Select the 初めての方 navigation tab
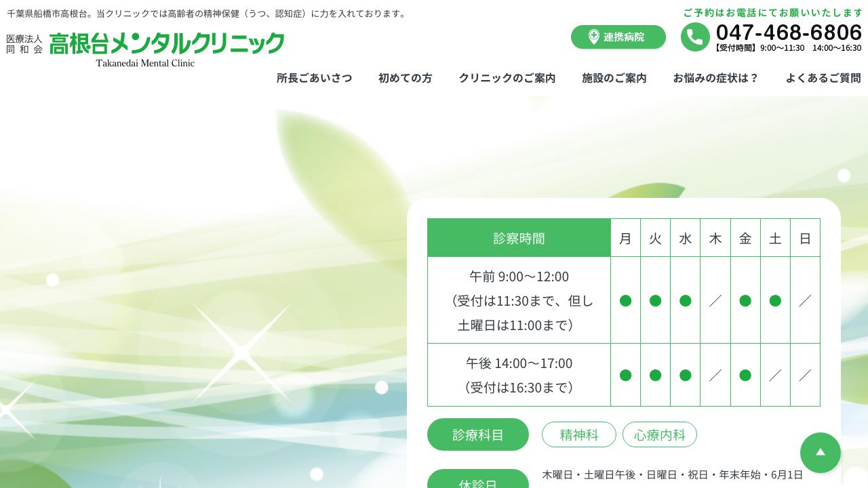 [405, 78]
